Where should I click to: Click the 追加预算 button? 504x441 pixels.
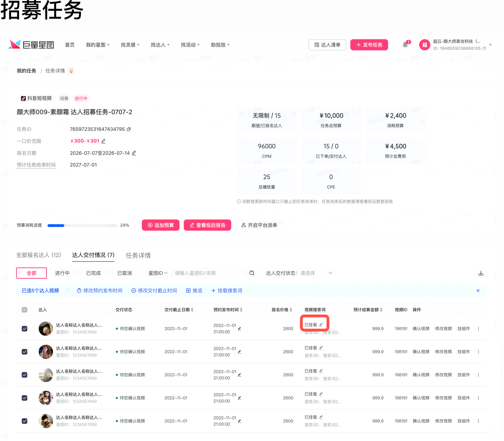160,225
